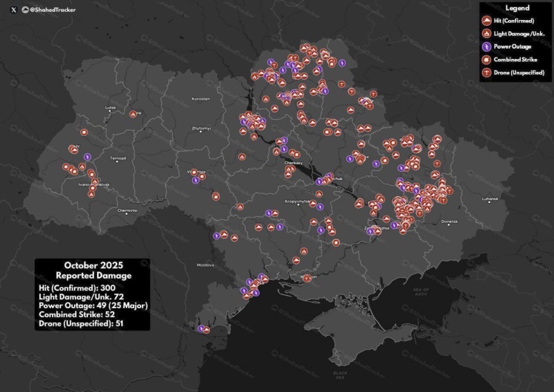554x392 pixels.
Task: Click the "Power Outage" legend label
Action: [512, 46]
